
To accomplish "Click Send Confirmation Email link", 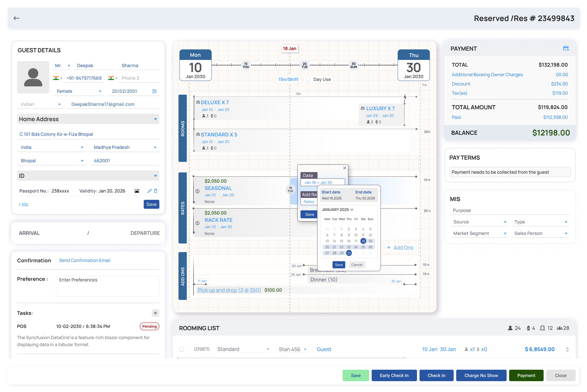I will pyautogui.click(x=85, y=260).
